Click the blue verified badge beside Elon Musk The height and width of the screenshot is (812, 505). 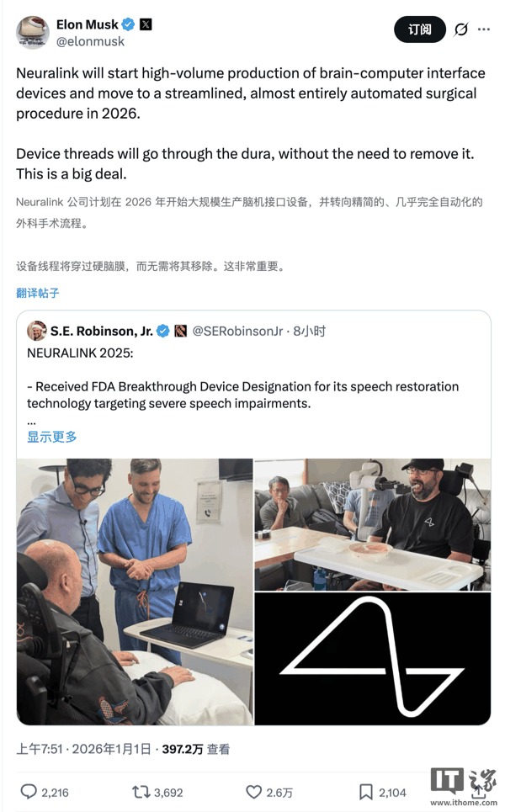pos(129,24)
